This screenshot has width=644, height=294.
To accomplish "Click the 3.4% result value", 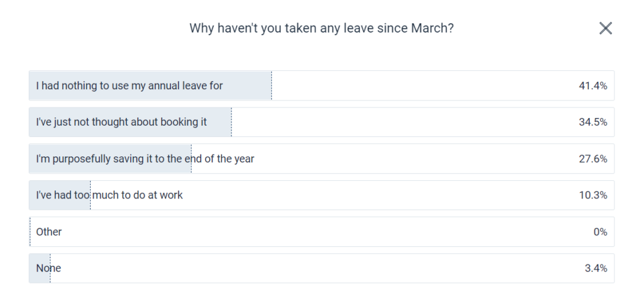I will coord(596,268).
